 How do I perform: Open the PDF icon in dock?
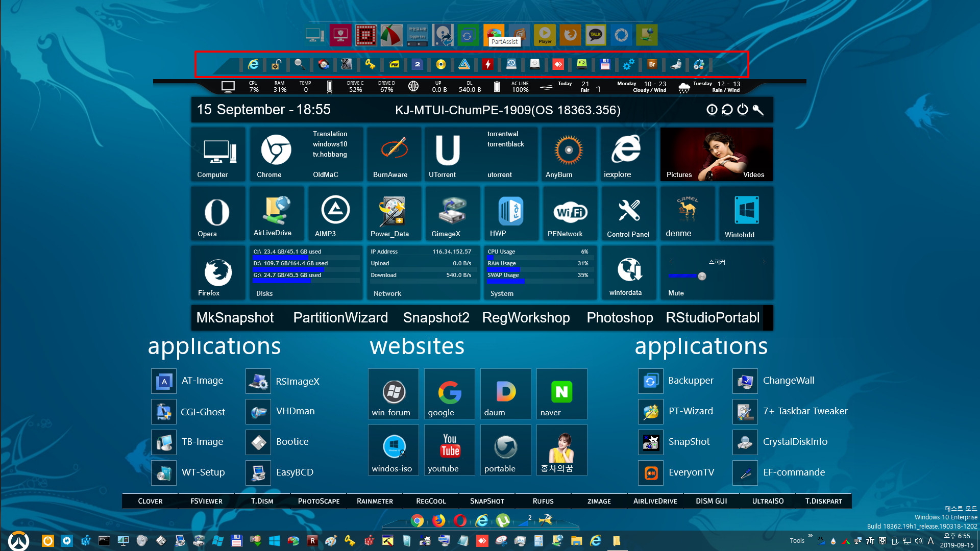point(394,64)
